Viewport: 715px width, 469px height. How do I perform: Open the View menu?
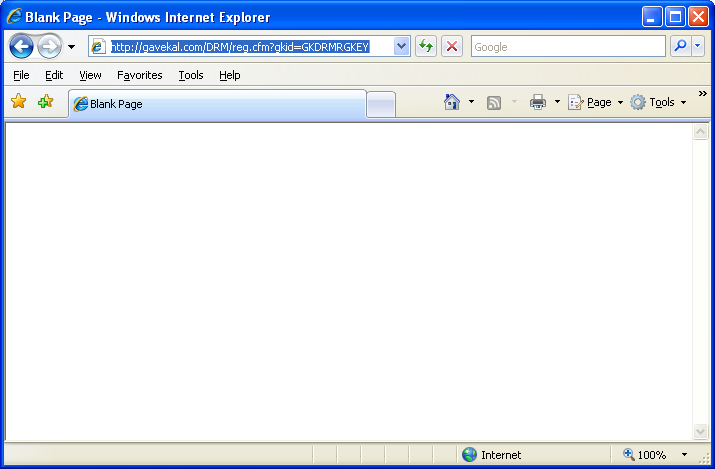(x=90, y=75)
